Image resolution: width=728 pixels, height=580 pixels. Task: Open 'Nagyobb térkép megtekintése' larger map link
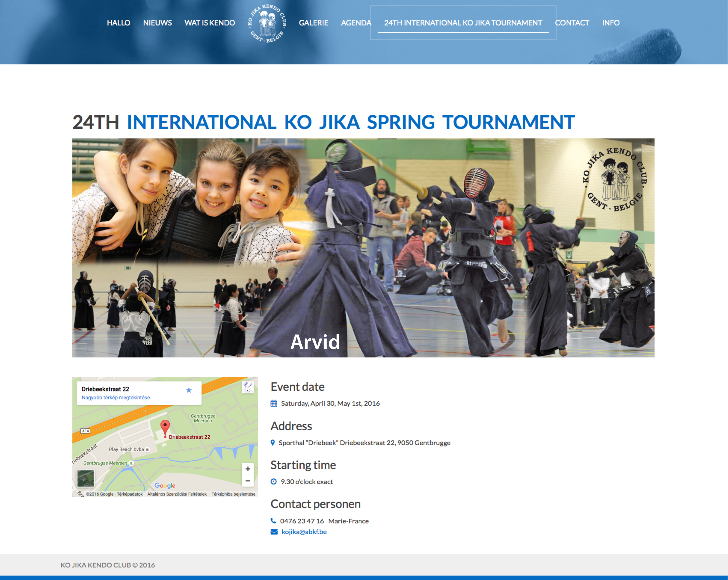pos(116,398)
